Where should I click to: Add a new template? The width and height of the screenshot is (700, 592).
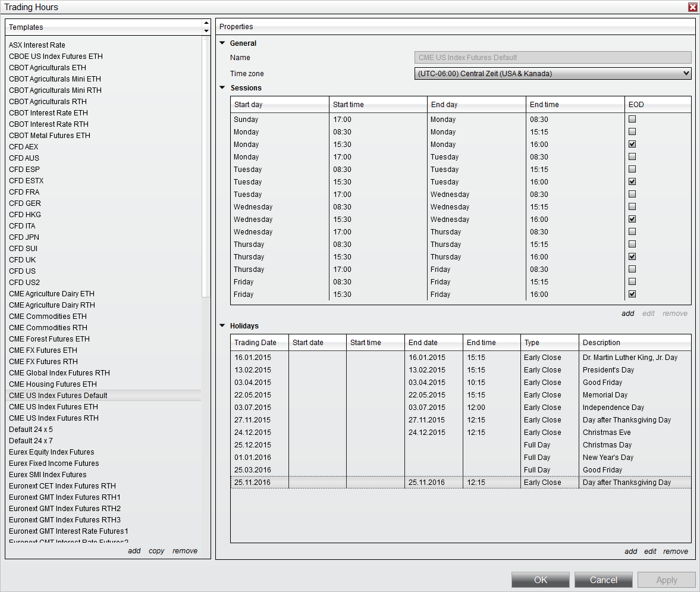[x=134, y=551]
